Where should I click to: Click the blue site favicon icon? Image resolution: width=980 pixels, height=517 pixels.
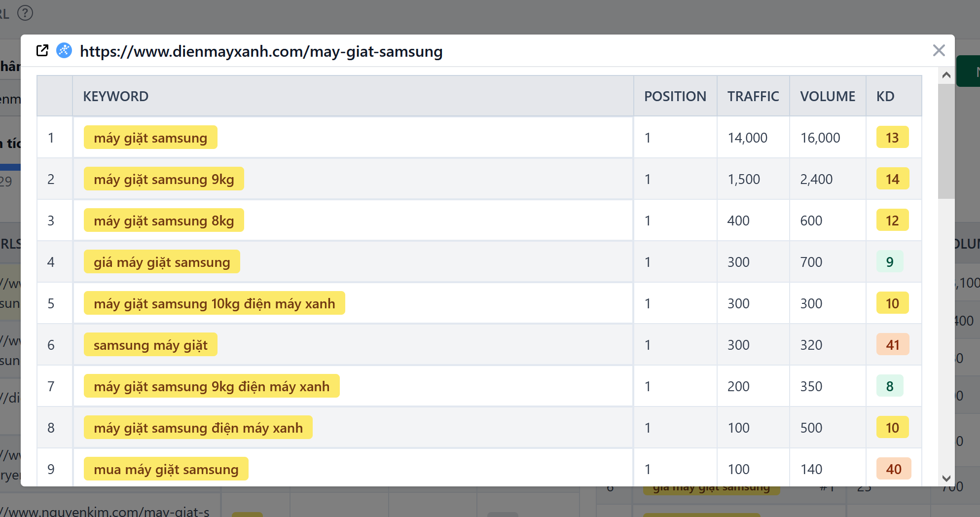point(64,51)
